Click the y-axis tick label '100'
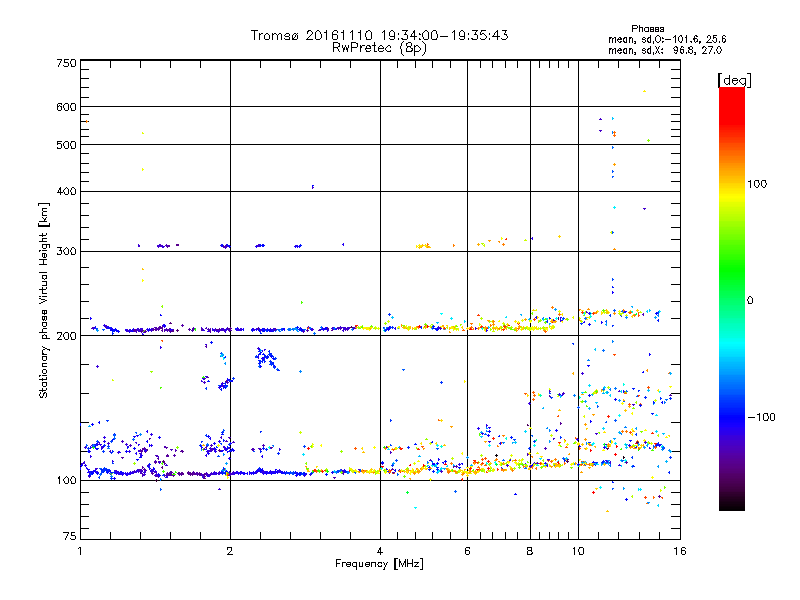800x600 pixels. pyautogui.click(x=67, y=481)
